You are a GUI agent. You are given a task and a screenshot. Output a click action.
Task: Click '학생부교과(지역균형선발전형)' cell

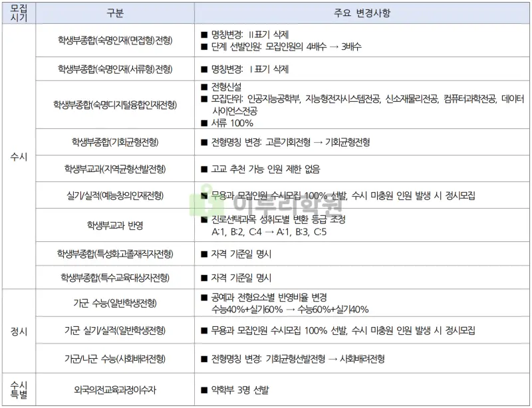115,169
